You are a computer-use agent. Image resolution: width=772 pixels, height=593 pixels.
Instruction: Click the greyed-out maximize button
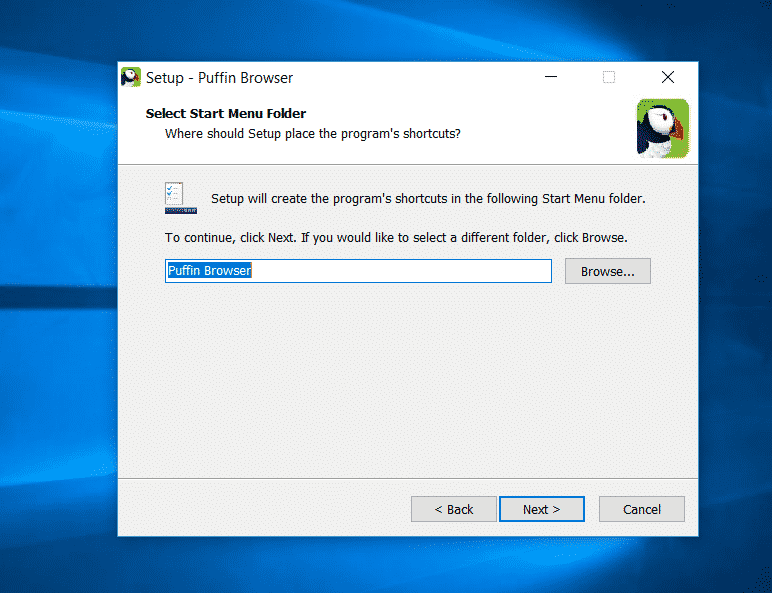[x=609, y=78]
